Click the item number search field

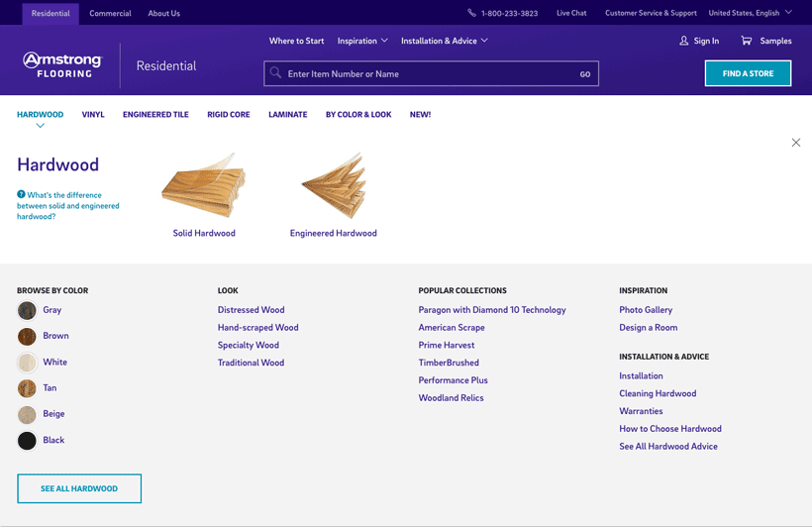pyautogui.click(x=426, y=73)
